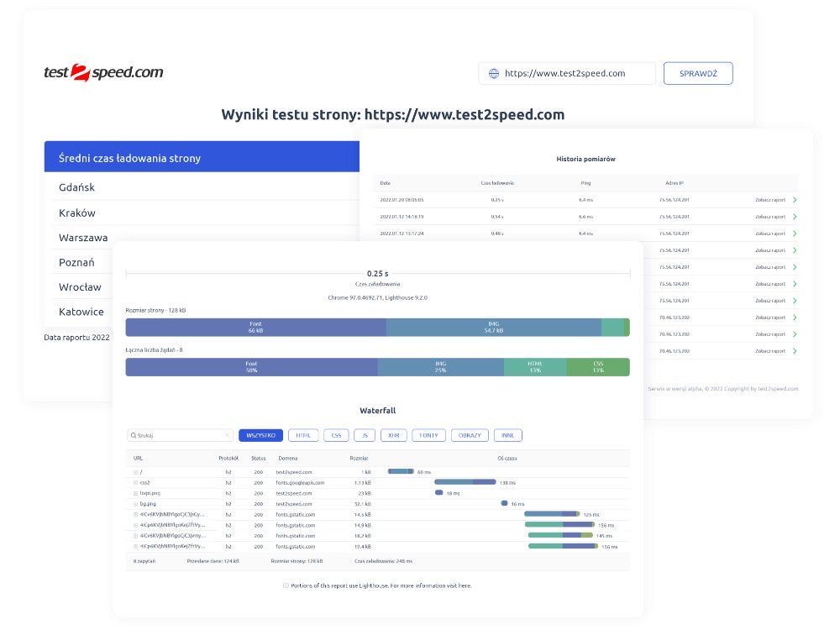Open report arrow for 2022.01.12 14:18:19
840x630 pixels.
(x=795, y=217)
